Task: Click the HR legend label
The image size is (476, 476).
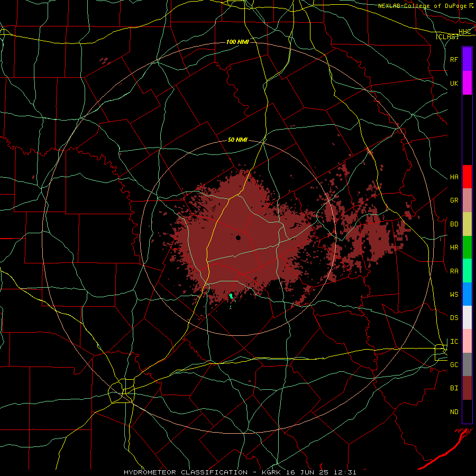Action: click(x=454, y=248)
